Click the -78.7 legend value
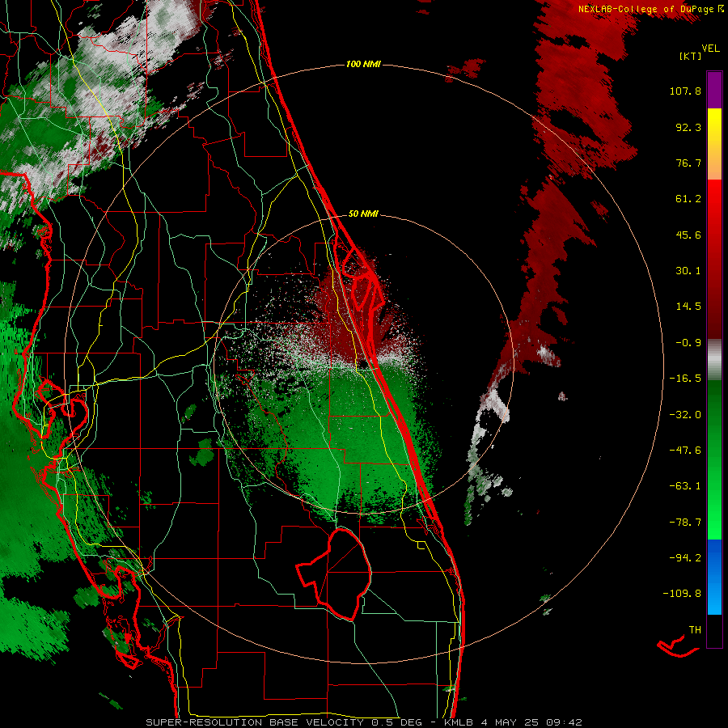This screenshot has height=728, width=728. click(x=685, y=523)
